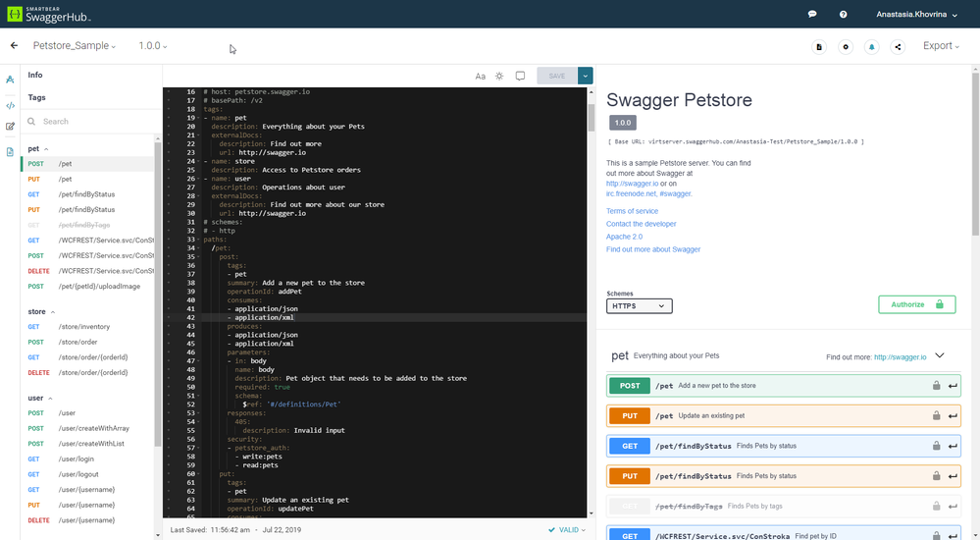Open the chat bubble icon in top bar
Image resolution: width=980 pixels, height=540 pixels.
[x=812, y=15]
